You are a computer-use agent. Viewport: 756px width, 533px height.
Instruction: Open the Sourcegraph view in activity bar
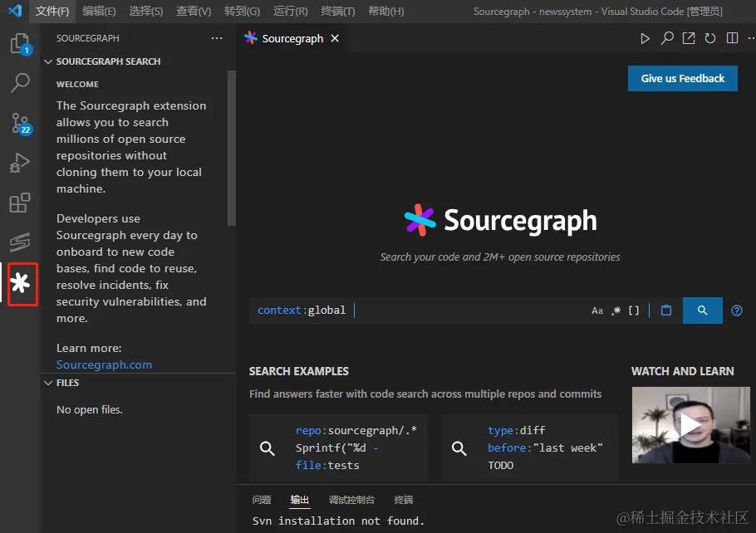(x=20, y=283)
